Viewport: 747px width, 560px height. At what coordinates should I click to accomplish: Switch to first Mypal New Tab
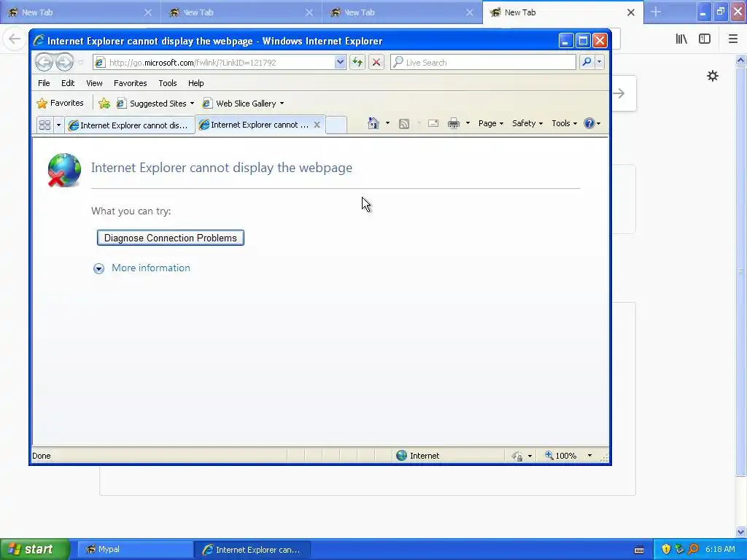[x=80, y=12]
